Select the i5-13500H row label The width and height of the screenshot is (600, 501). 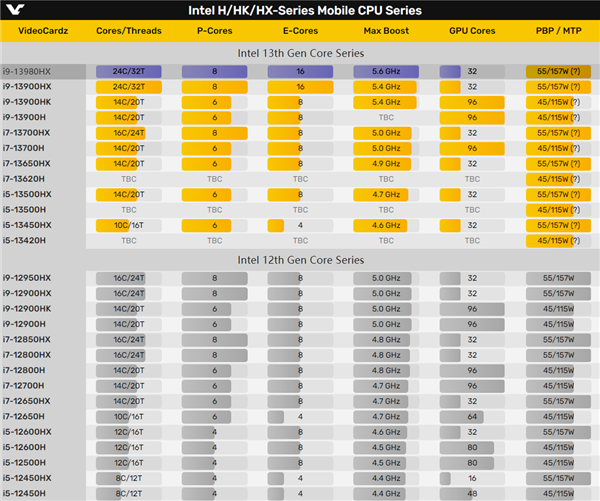click(24, 210)
